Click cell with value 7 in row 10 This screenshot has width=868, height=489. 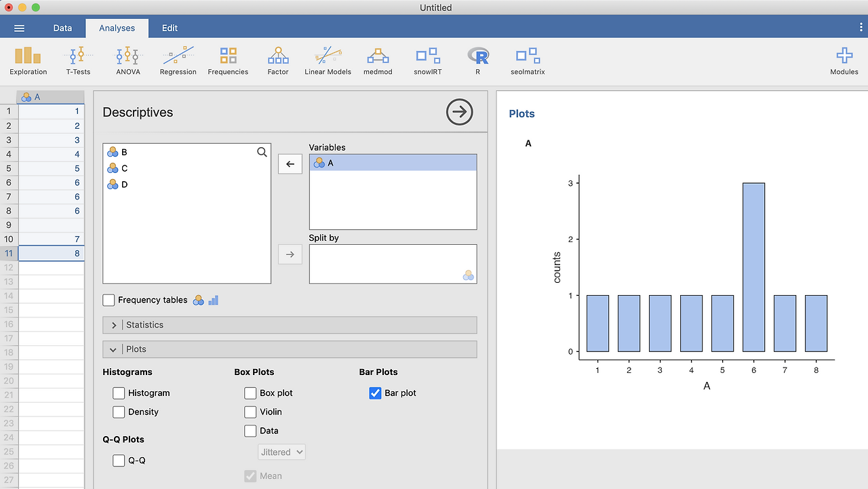[52, 239]
